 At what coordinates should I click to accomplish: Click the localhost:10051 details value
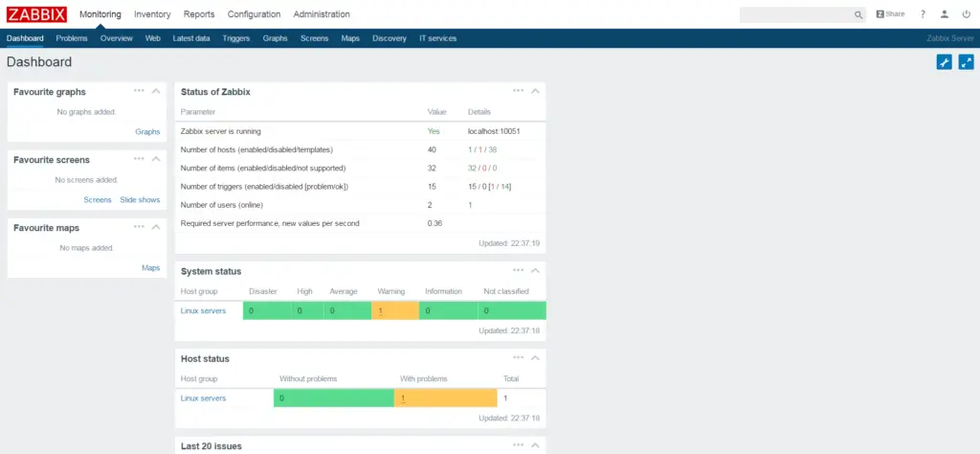coord(494,131)
